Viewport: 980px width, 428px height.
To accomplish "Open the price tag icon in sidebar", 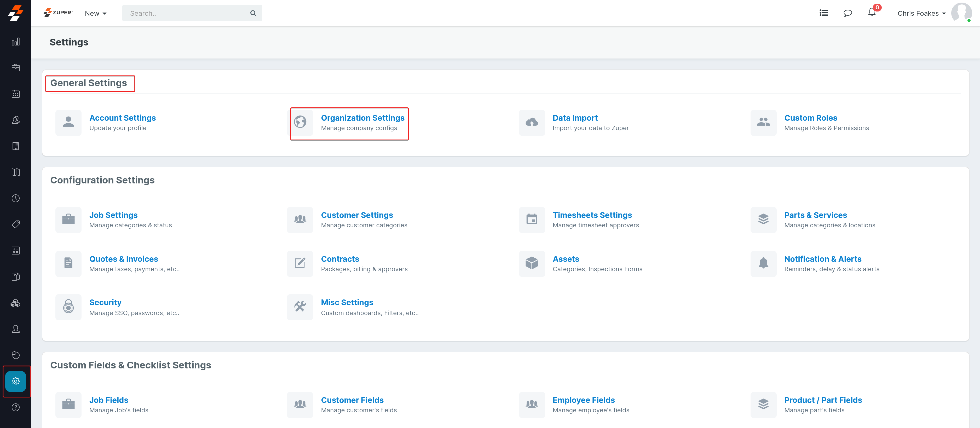I will click(16, 224).
